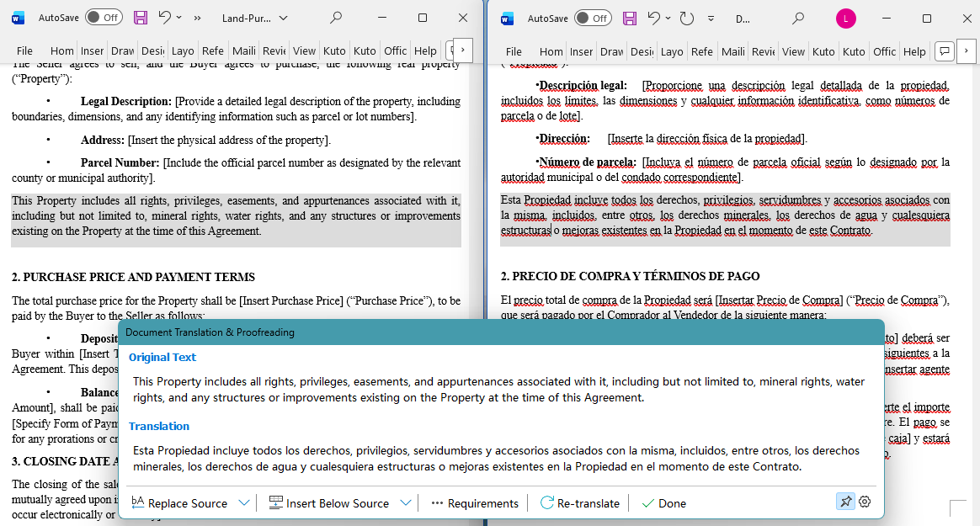The height and width of the screenshot is (526, 980).
Task: Click the highlighted Property rights paragraph
Action: click(x=234, y=215)
